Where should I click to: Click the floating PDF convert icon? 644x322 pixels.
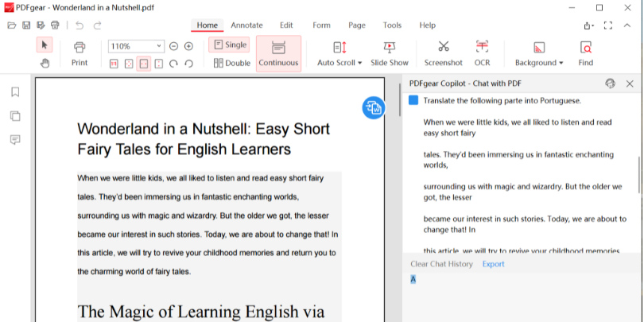click(x=374, y=107)
